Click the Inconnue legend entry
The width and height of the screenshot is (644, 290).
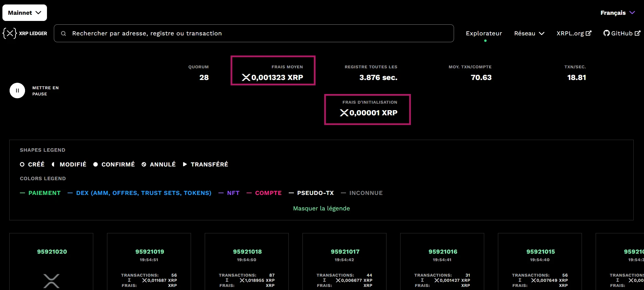pyautogui.click(x=362, y=193)
